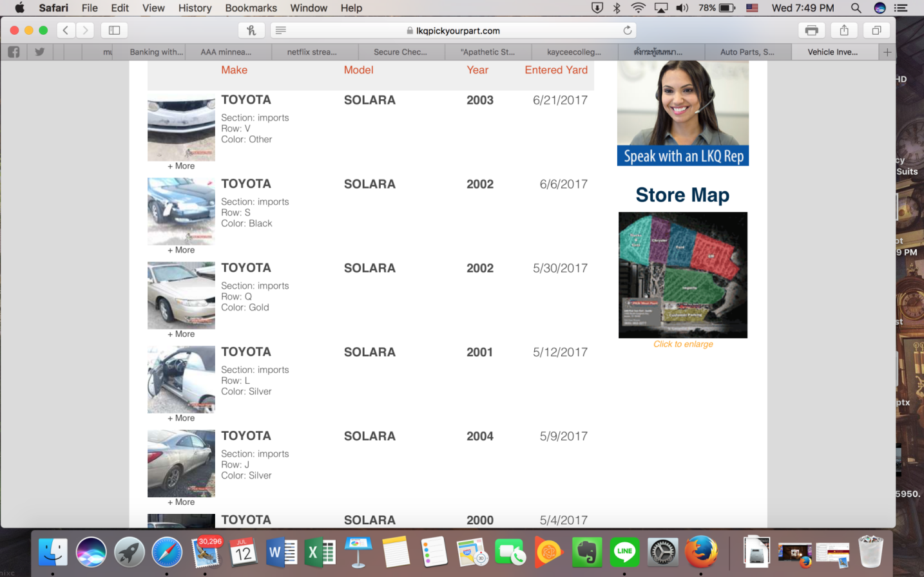
Task: Sort by the Make column header
Action: coord(234,70)
